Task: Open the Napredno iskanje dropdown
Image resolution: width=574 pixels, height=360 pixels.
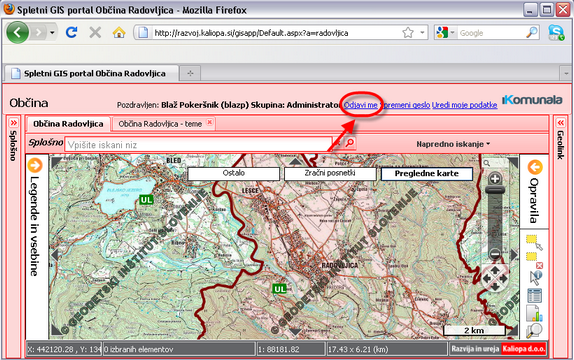Action: (453, 144)
